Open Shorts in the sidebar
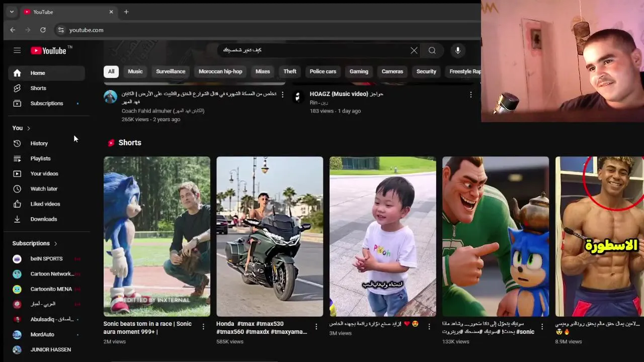The image size is (644, 362). (x=46, y=88)
